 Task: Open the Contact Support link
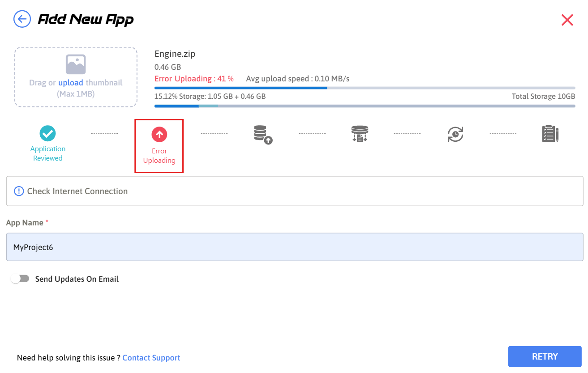(151, 358)
